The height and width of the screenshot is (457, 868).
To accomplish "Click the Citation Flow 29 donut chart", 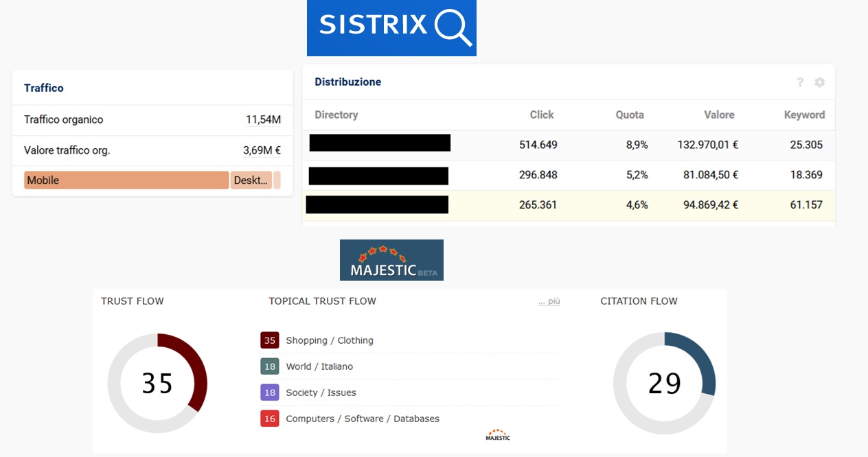I will pos(664,383).
